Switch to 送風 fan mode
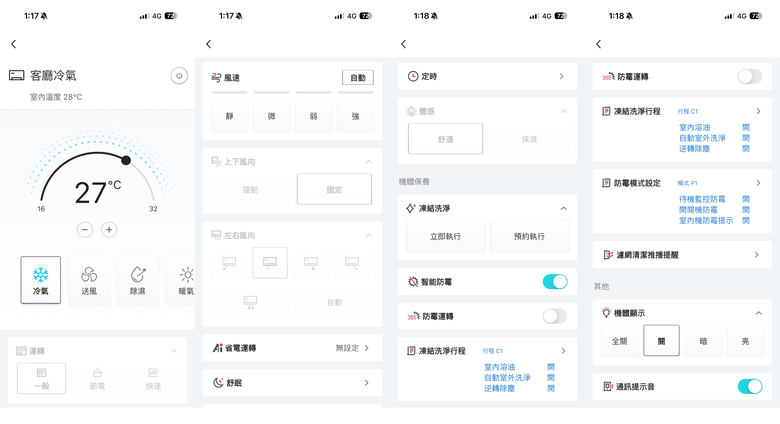Viewport: 780px width, 424px height. tap(89, 280)
